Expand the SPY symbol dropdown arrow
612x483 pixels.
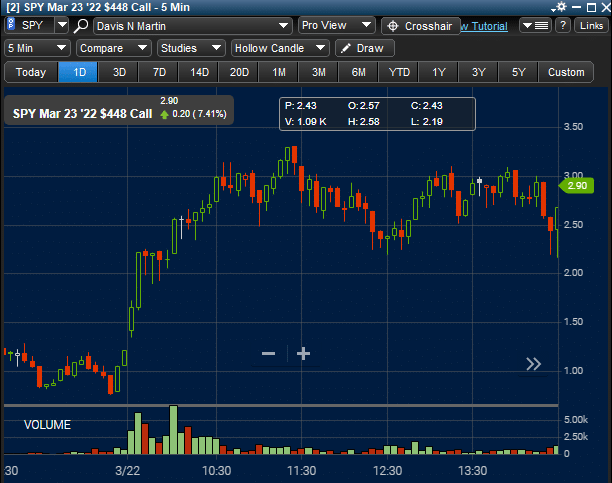point(62,25)
